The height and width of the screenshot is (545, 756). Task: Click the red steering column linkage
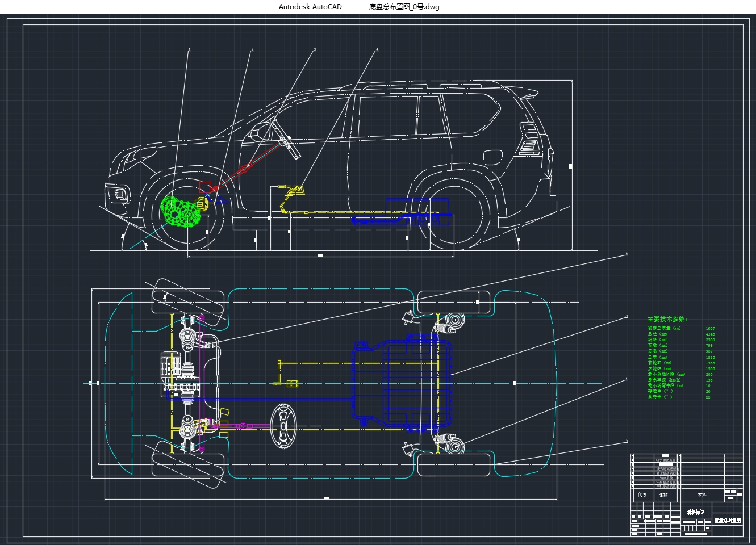tap(244, 167)
